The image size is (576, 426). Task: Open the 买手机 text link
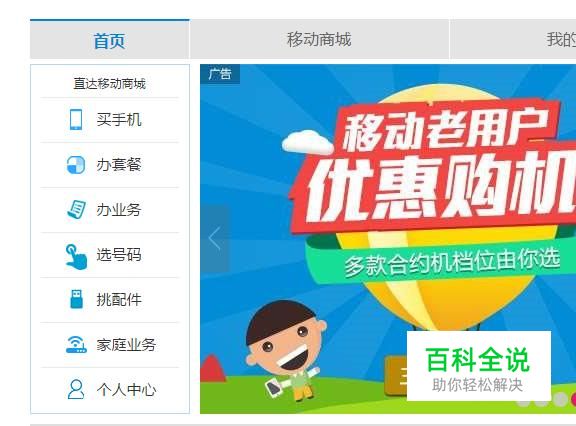click(x=119, y=120)
